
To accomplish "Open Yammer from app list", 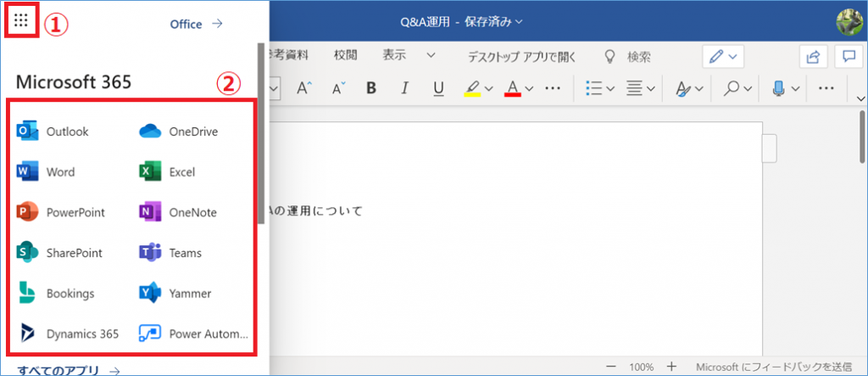I will point(175,294).
